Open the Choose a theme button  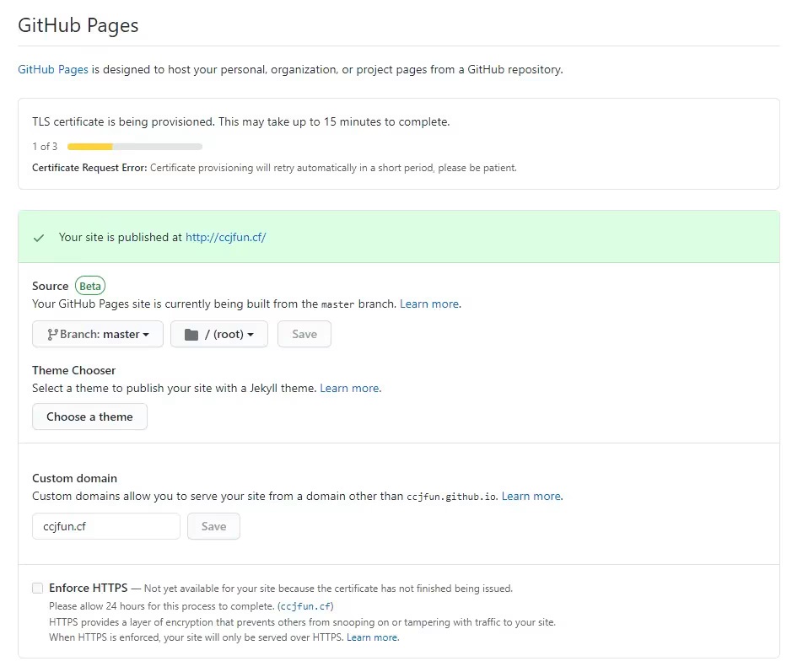tap(89, 417)
